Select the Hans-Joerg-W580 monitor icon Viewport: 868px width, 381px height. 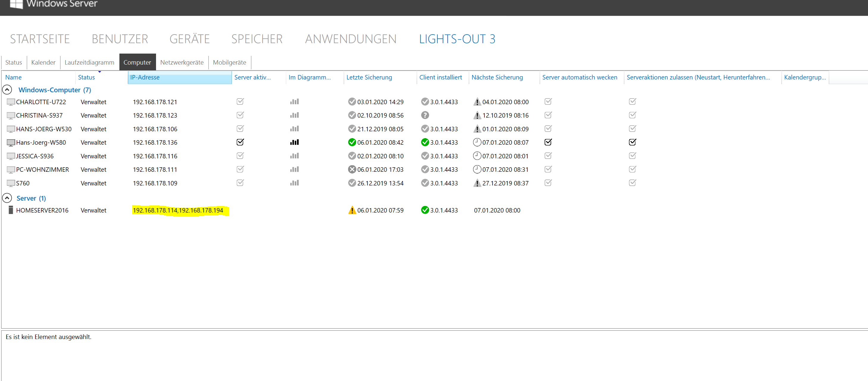click(x=11, y=143)
